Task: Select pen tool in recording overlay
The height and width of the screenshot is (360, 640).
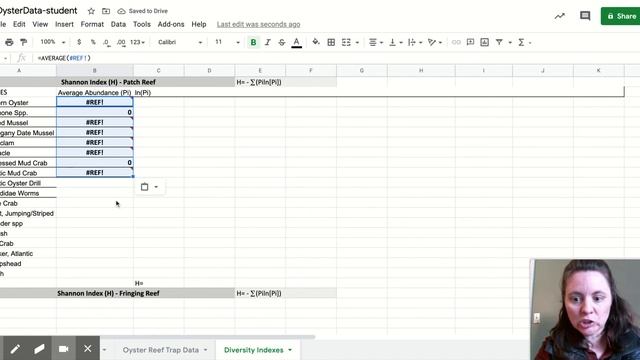Action: [x=15, y=349]
